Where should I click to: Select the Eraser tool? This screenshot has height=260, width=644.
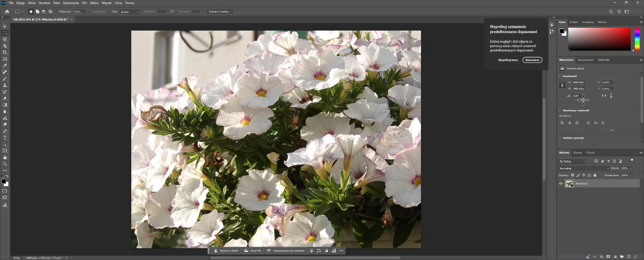click(x=5, y=98)
